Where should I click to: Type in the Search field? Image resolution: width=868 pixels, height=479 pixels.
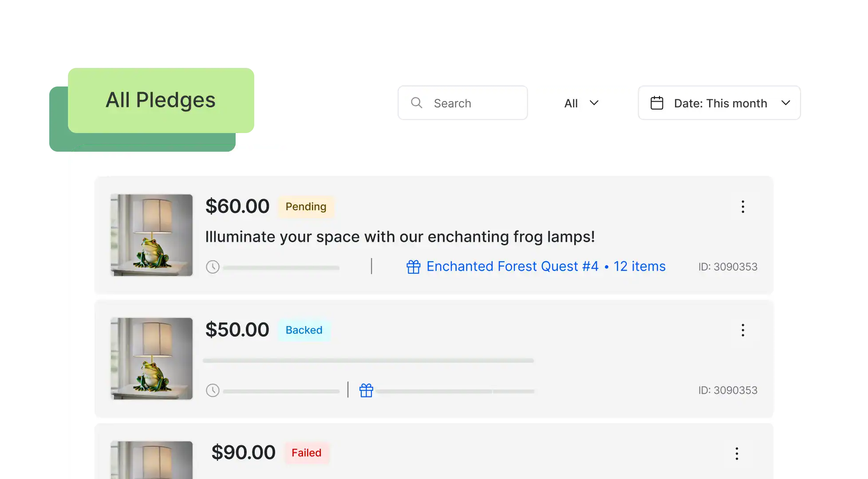(475, 103)
